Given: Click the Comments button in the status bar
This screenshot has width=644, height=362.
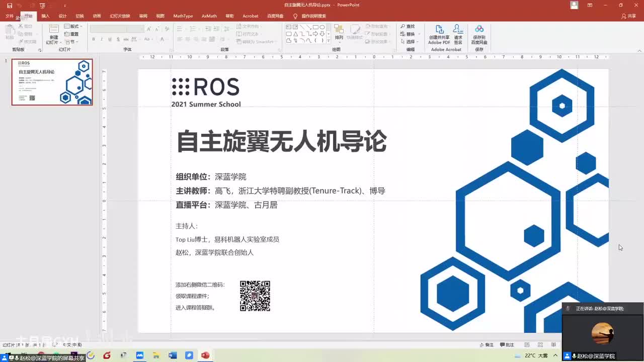Looking at the screenshot, I should (507, 345).
